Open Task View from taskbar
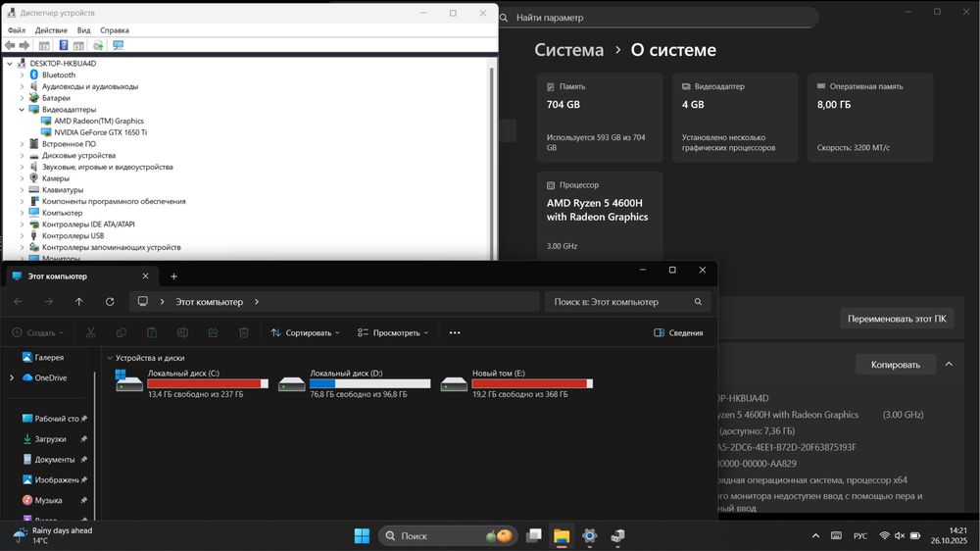Screen dimensions: 980x551 [x=533, y=536]
